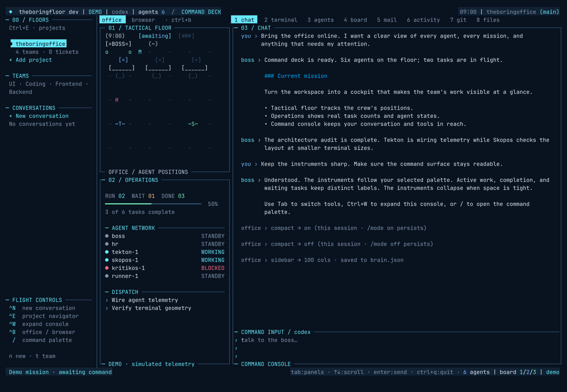Screen dimensions: 567x392
Task: Click the Demo mission awaiting command status
Action: pos(60,372)
